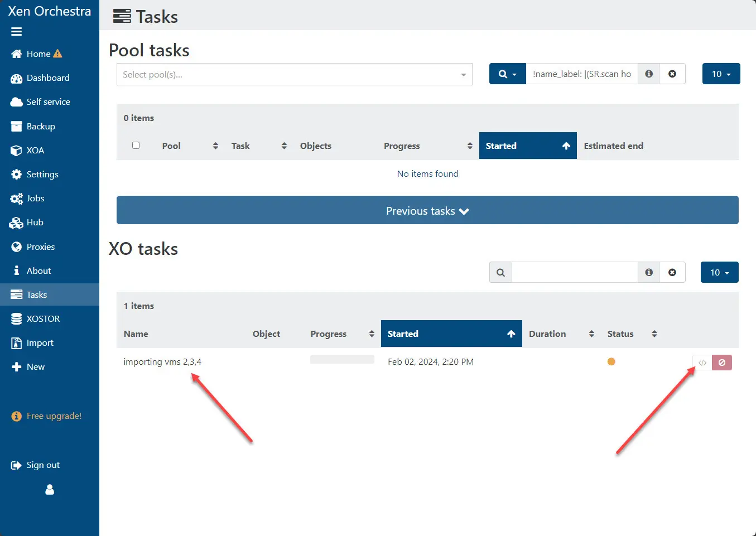The width and height of the screenshot is (756, 536).
Task: Edit the pool tasks filter text field
Action: (582, 74)
